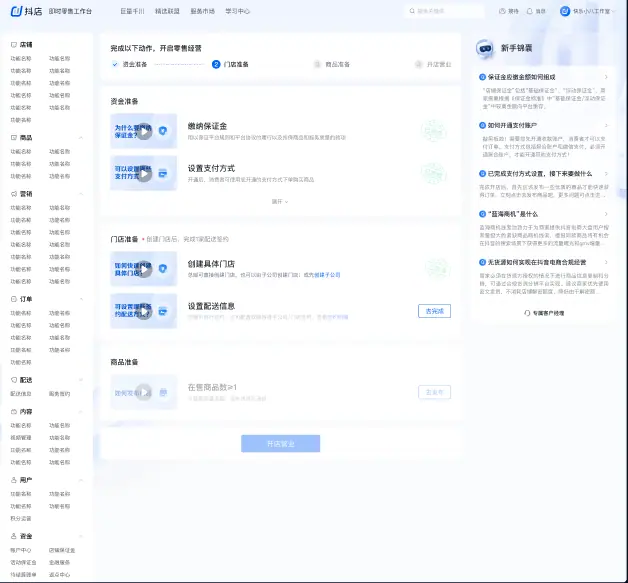This screenshot has height=583, width=628.
Task: Open 返点中心 under 资金
Action: pos(59,575)
